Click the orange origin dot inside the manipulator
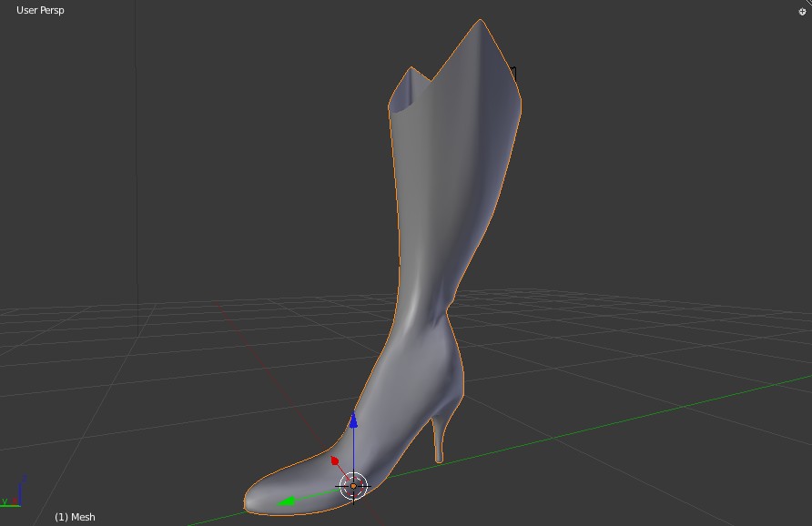812x526 pixels. coord(353,485)
